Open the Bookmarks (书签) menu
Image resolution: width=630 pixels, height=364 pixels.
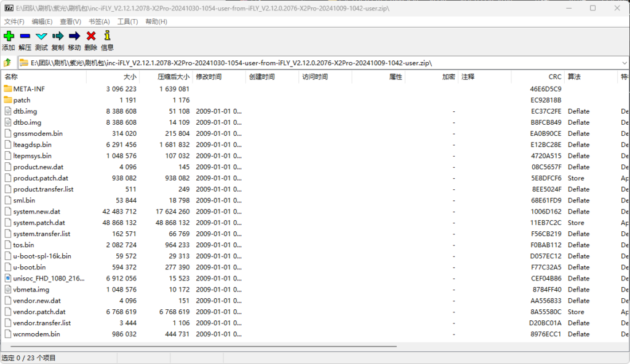99,22
